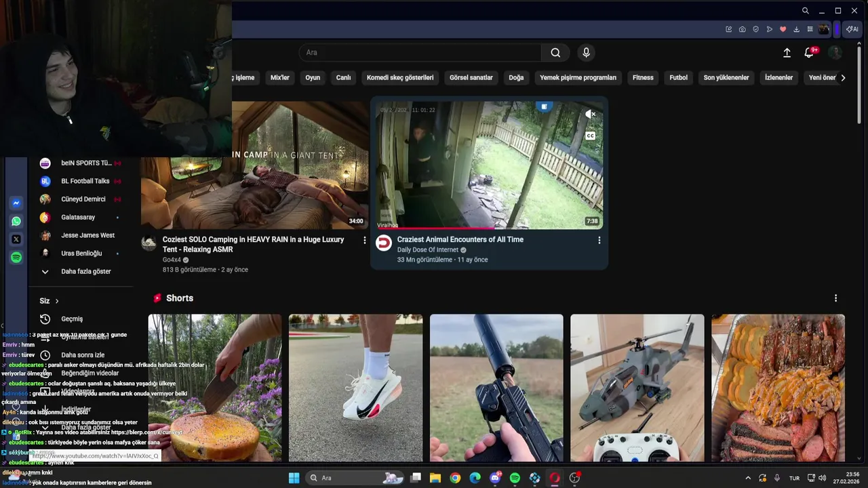Select the İzlenenler chip
This screenshot has width=868, height=488.
coord(778,77)
